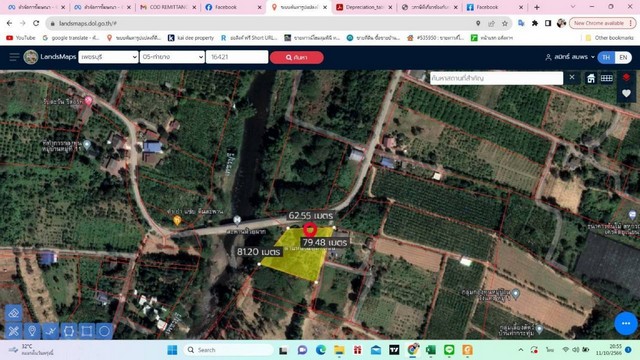
Task: Click the red search button
Action: pos(297,58)
